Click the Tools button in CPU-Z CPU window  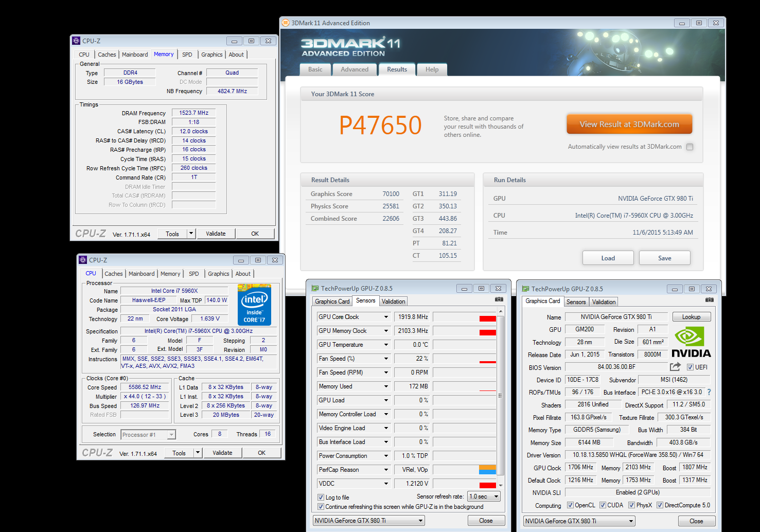coord(179,453)
